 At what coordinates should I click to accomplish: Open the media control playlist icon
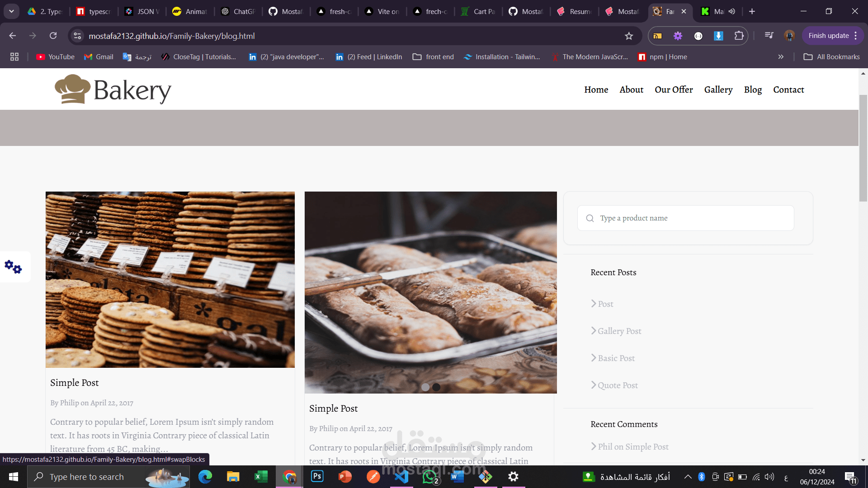point(769,36)
